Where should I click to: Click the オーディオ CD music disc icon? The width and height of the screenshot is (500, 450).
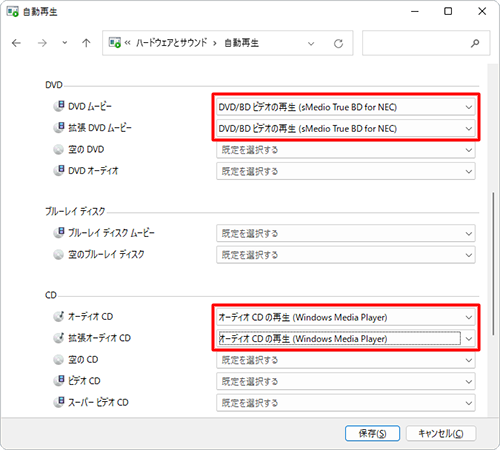click(59, 316)
